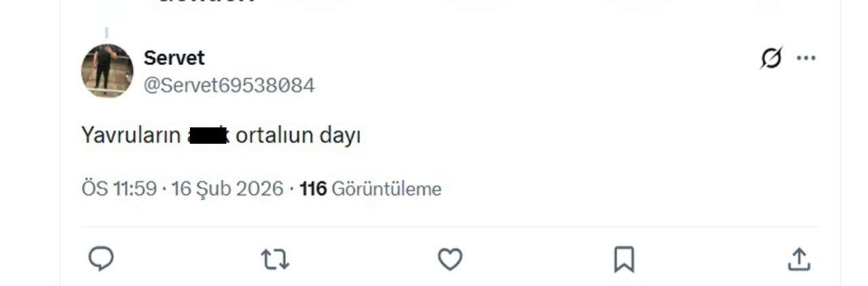The width and height of the screenshot is (868, 286).
Task: Open Servet's profile picture
Action: (107, 70)
